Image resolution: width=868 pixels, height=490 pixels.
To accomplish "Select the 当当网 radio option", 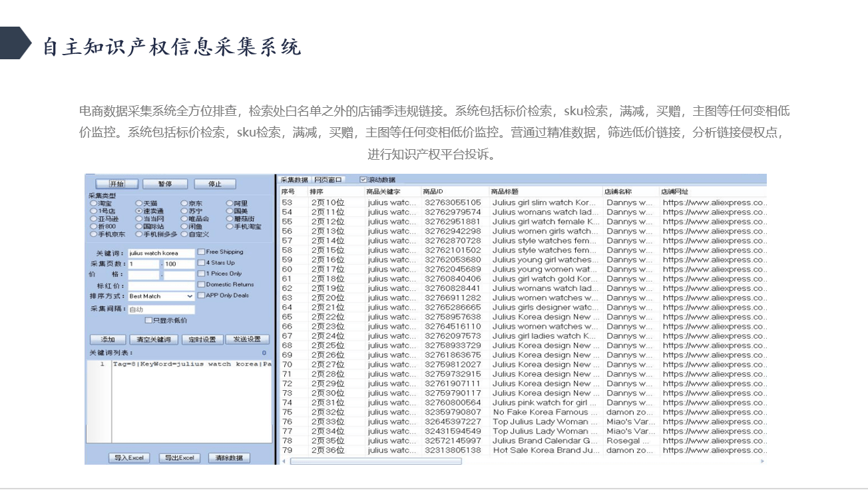I will pyautogui.click(x=138, y=218).
